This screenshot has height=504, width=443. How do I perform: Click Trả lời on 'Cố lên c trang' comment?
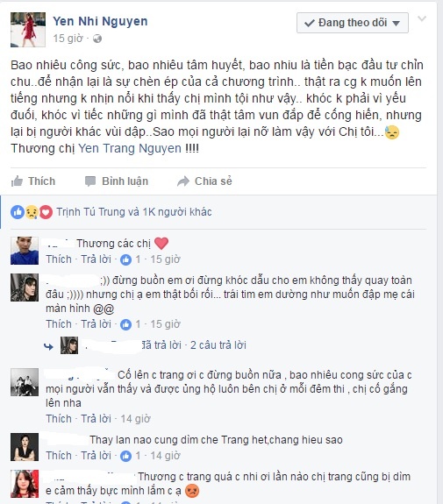point(96,418)
